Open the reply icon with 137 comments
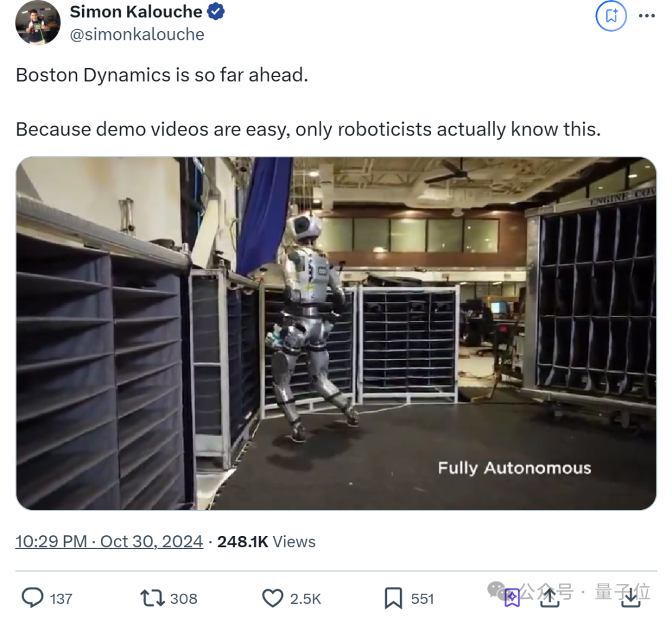Image resolution: width=672 pixels, height=618 pixels. [x=32, y=598]
